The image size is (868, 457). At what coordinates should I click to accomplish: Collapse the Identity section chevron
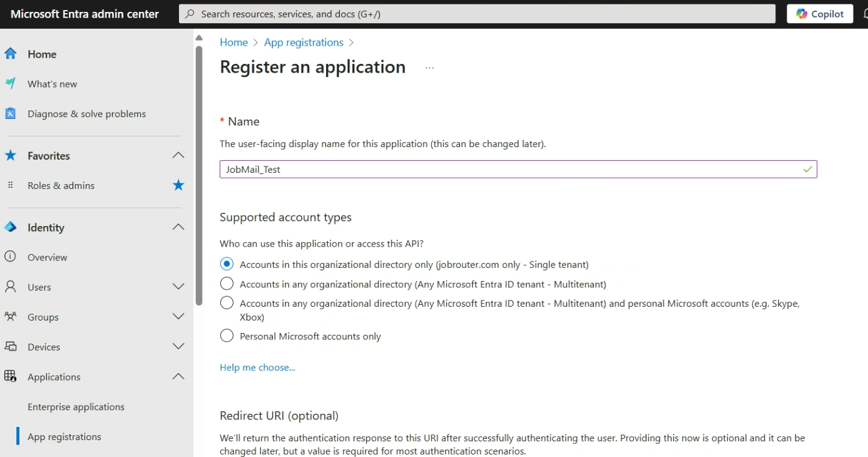(178, 227)
